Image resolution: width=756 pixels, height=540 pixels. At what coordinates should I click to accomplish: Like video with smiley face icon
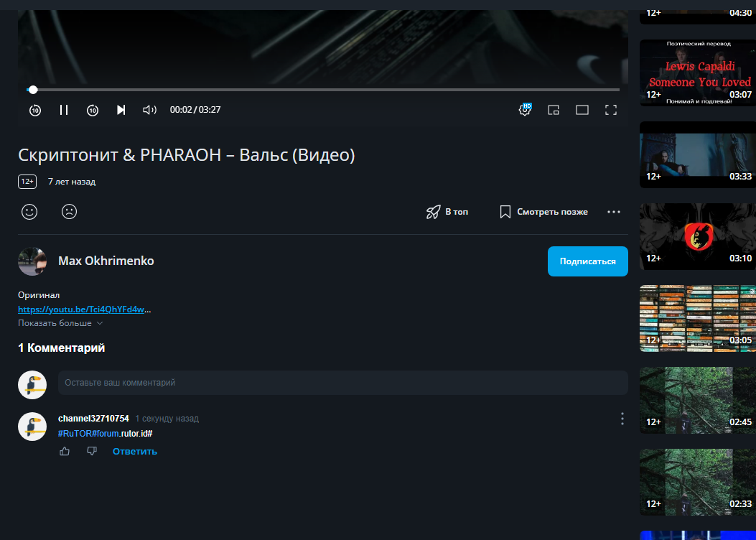pos(29,212)
